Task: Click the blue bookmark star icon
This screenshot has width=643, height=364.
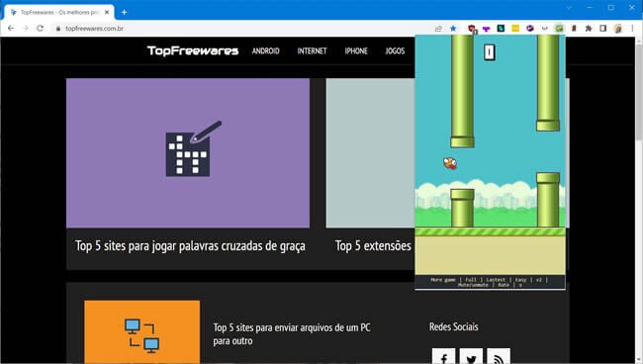Action: point(453,29)
